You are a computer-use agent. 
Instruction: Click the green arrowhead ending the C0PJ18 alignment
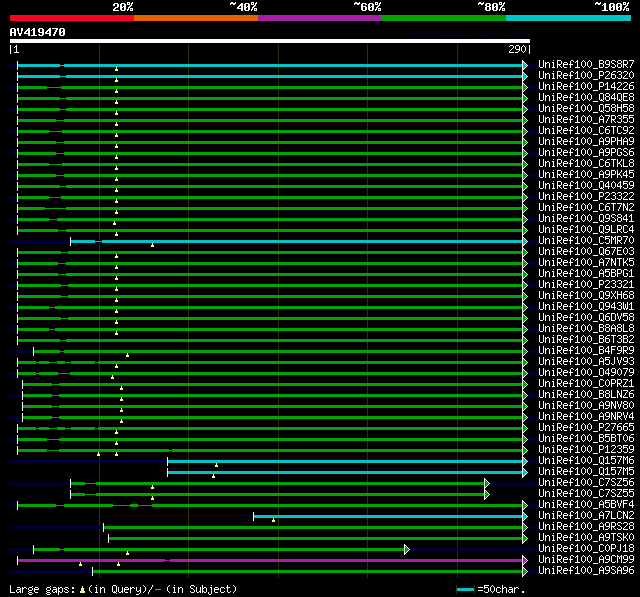click(x=407, y=549)
